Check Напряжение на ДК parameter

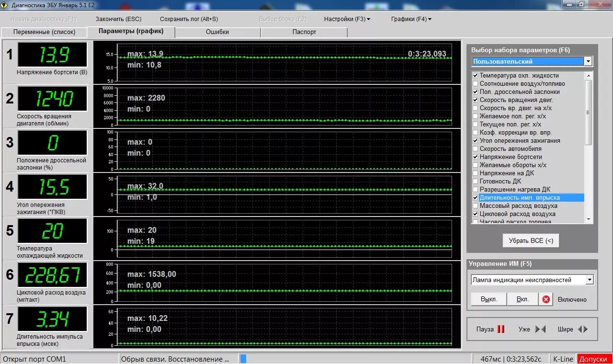[x=476, y=173]
